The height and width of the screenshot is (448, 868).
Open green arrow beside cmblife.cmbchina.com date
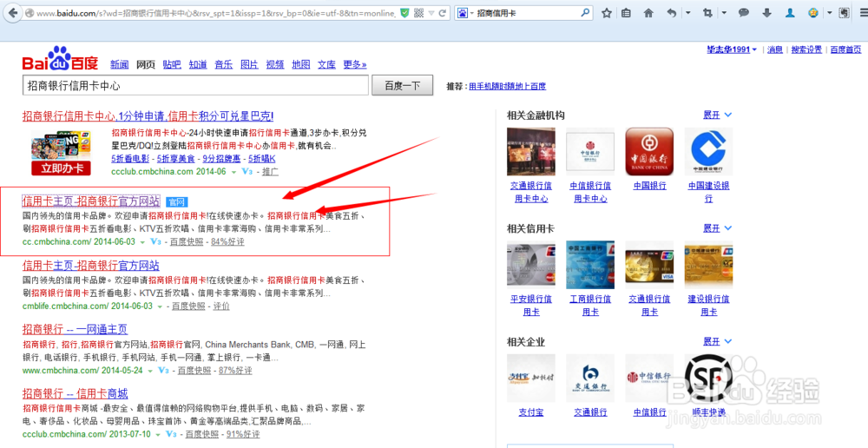click(160, 306)
